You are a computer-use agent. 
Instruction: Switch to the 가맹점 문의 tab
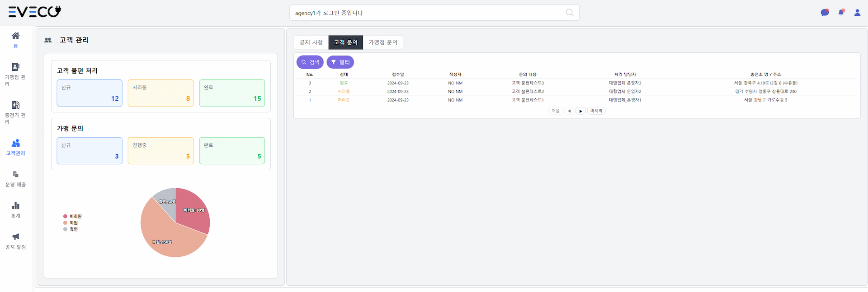pyautogui.click(x=383, y=42)
